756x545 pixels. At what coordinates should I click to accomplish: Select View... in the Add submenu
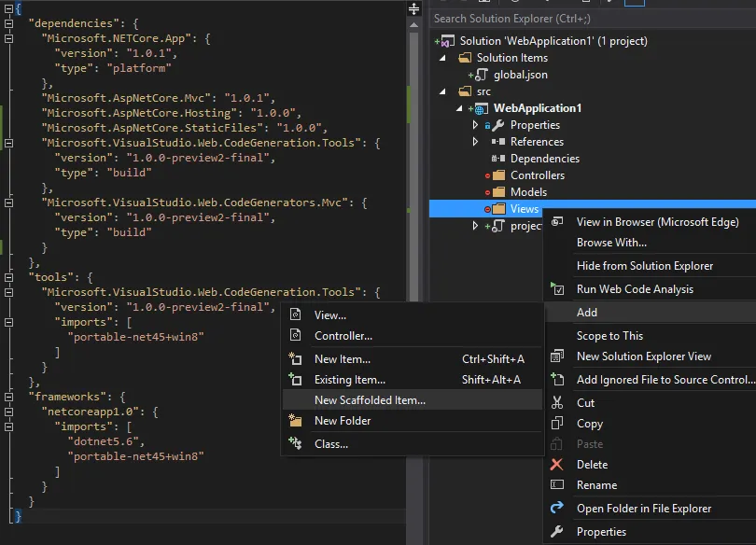point(413,314)
